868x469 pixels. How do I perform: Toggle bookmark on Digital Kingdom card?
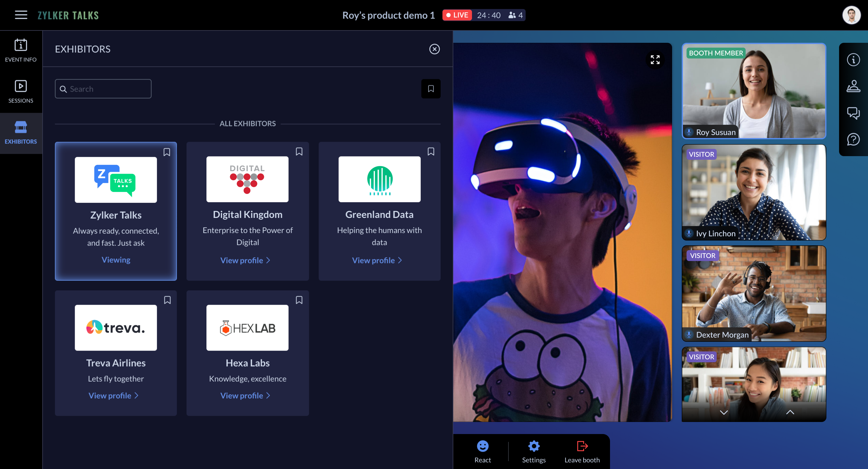(299, 151)
